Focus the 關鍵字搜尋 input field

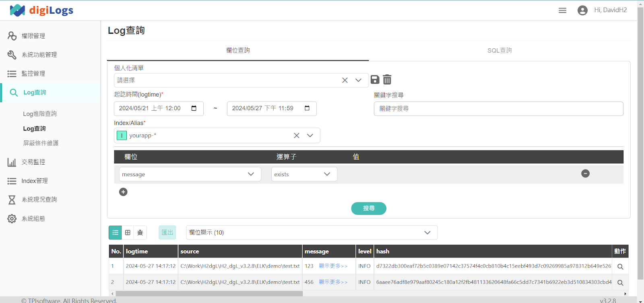point(499,109)
